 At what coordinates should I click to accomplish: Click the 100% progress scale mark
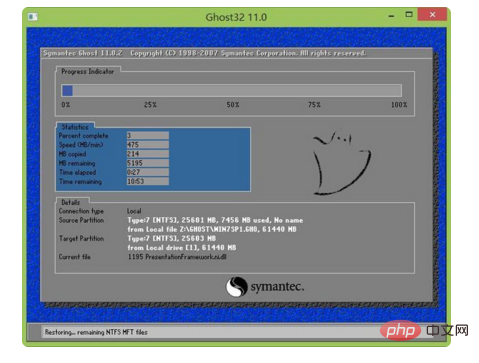click(399, 105)
